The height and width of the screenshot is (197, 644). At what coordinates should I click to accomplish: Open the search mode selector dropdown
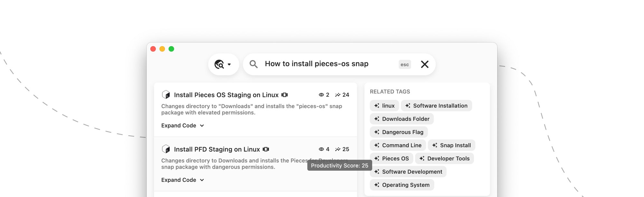click(223, 64)
